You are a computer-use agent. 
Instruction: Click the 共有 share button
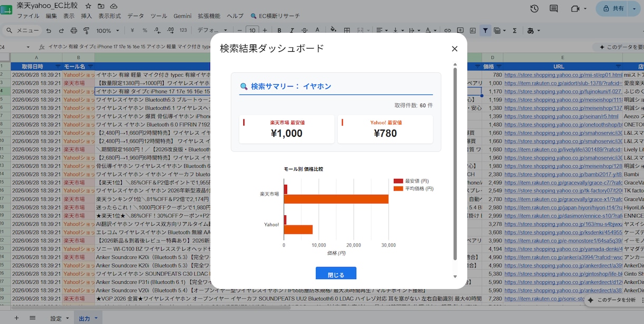pyautogui.click(x=613, y=8)
